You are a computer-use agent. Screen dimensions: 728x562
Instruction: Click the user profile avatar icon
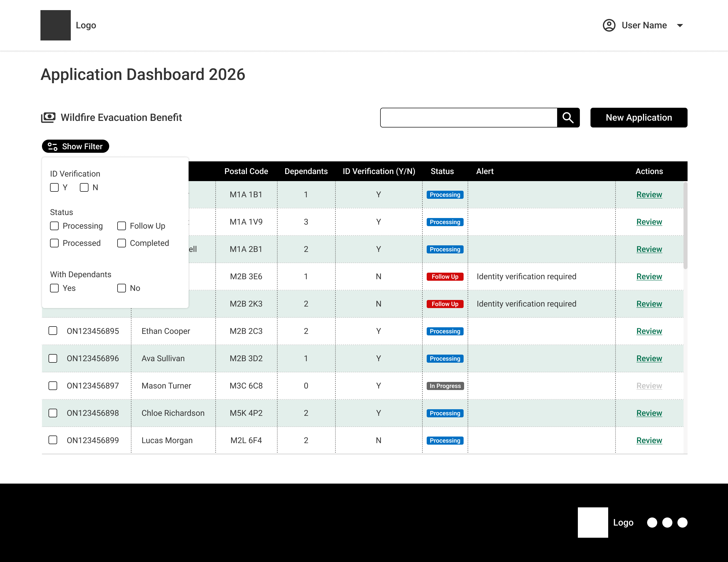(609, 25)
